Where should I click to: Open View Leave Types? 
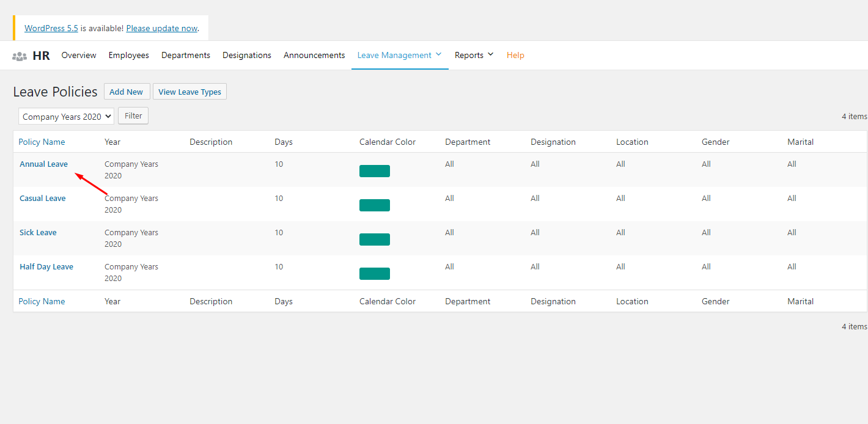[189, 91]
